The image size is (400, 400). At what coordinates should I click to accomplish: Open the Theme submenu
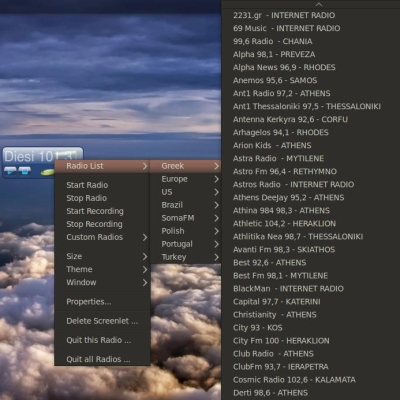pyautogui.click(x=102, y=269)
